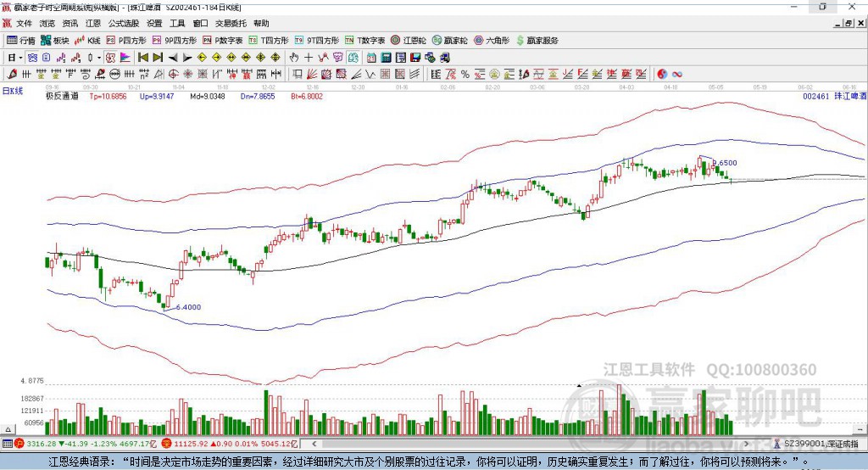
Task: Open the P数字表 tool
Action: pos(223,41)
